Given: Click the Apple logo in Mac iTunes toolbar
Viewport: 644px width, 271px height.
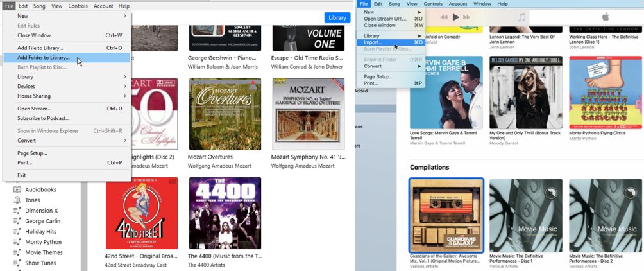Looking at the screenshot, I should pos(606,17).
